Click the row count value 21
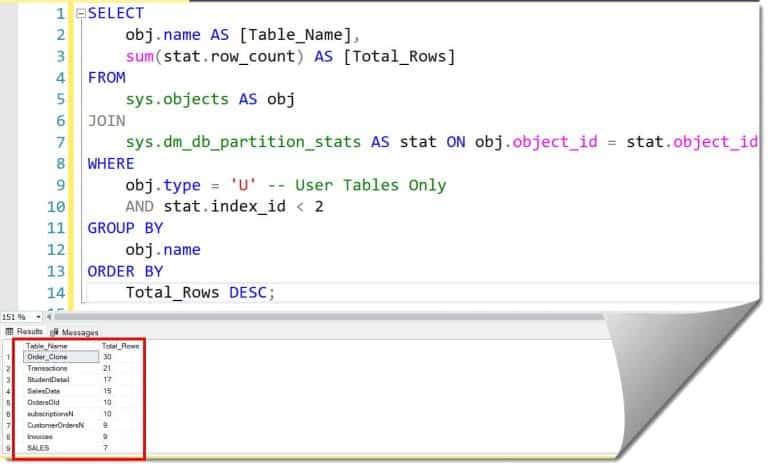The image size is (768, 467). point(107,369)
